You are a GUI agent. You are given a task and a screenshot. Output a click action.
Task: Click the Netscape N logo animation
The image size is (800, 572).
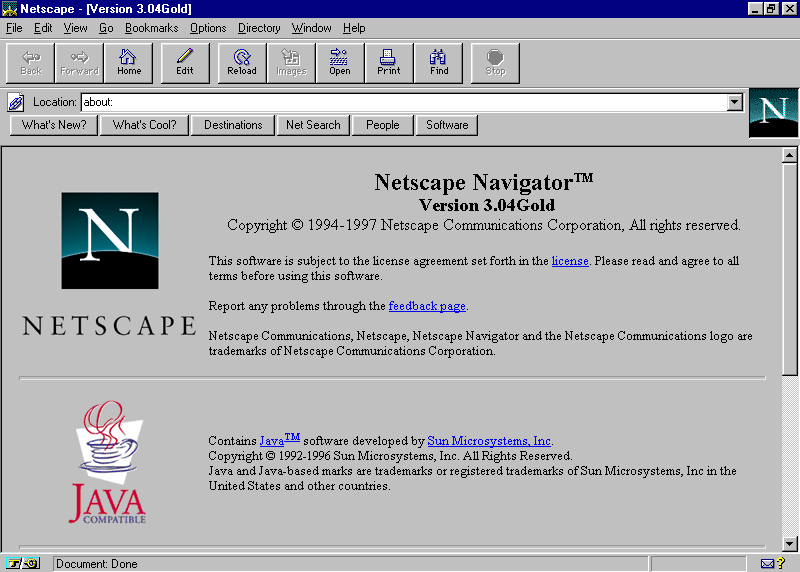[773, 112]
